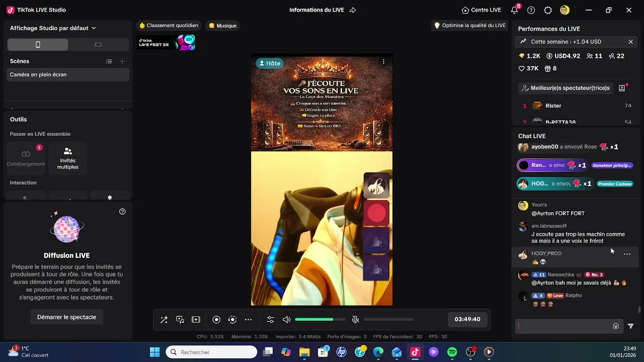Open 'Classement quotidien' tab

[x=169, y=26]
